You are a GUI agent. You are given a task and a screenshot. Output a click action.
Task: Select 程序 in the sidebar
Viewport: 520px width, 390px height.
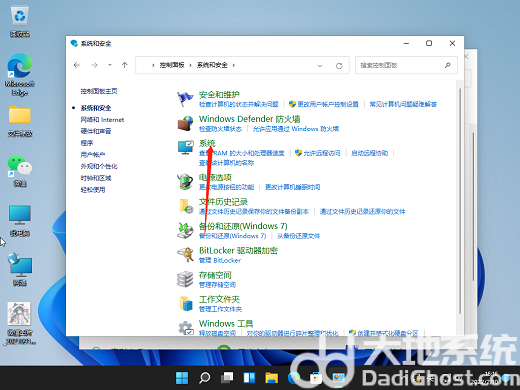coord(87,143)
